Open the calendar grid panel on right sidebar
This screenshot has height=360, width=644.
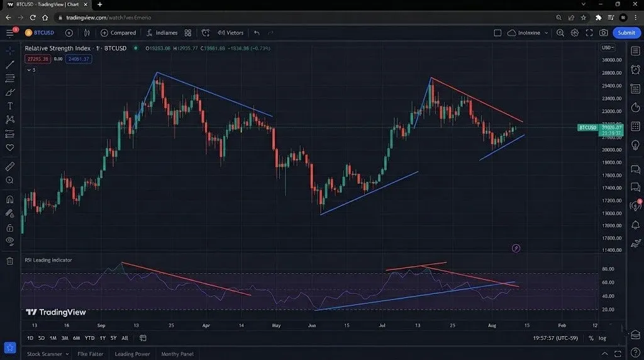point(635,126)
